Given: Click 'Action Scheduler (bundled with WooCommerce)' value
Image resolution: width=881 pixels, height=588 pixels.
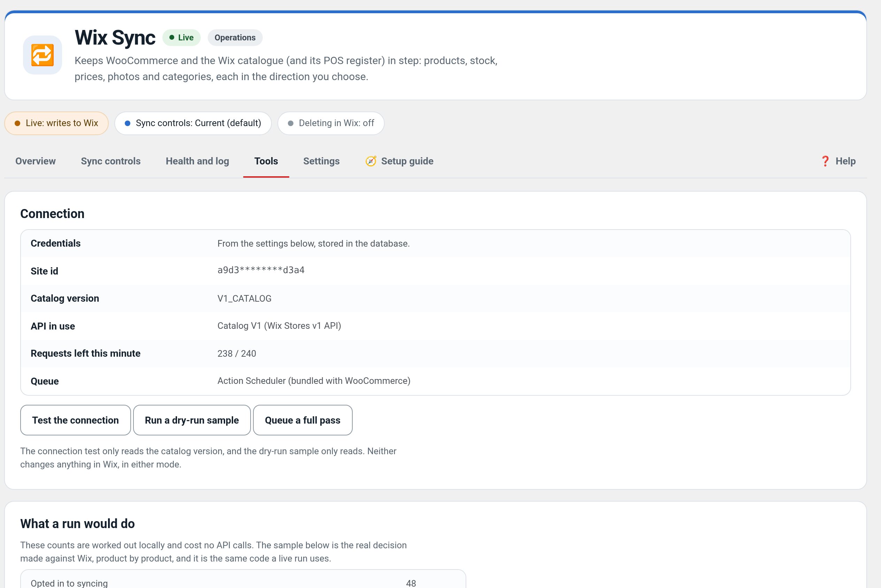Looking at the screenshot, I should 314,381.
